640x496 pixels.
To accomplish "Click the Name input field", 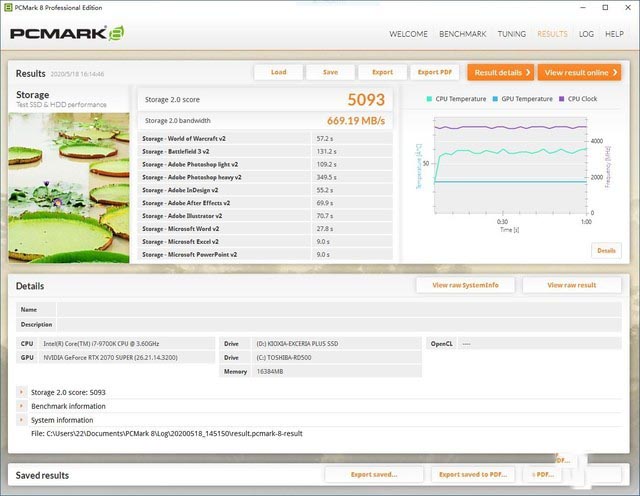I will point(339,309).
